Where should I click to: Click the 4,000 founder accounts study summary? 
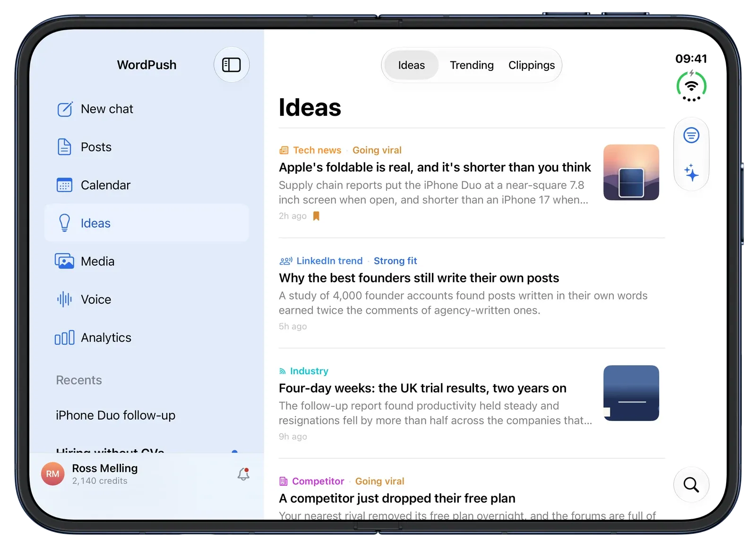click(x=463, y=303)
